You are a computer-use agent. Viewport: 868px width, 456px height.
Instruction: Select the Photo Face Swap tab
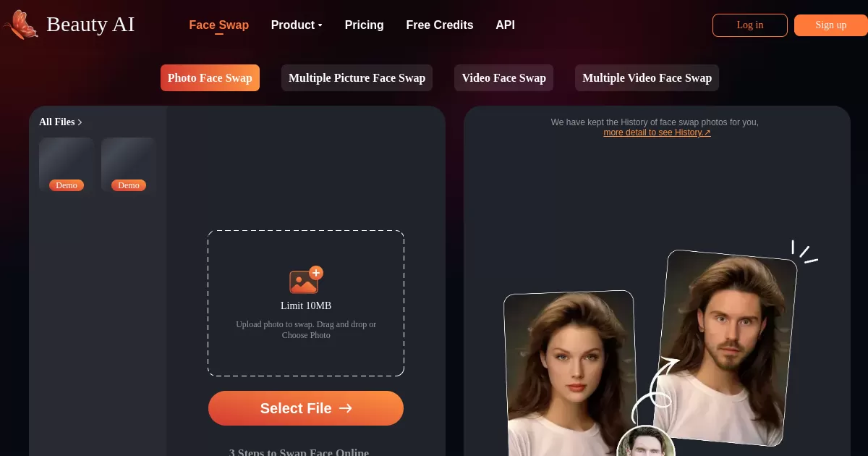point(210,78)
